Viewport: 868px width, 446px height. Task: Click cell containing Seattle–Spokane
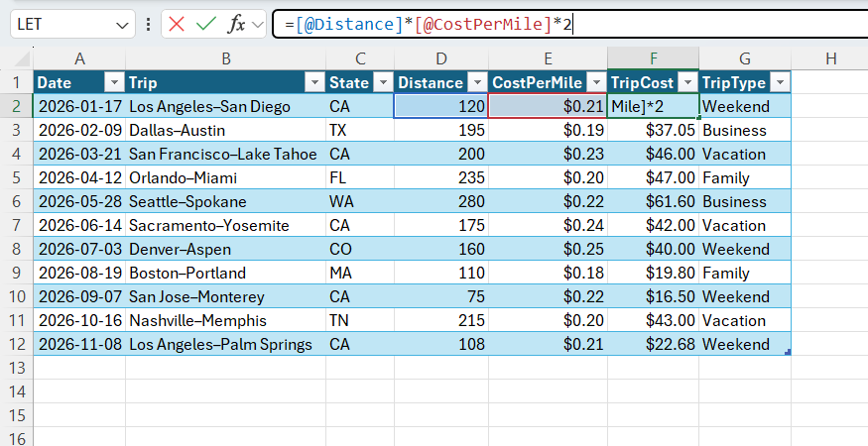coord(226,201)
